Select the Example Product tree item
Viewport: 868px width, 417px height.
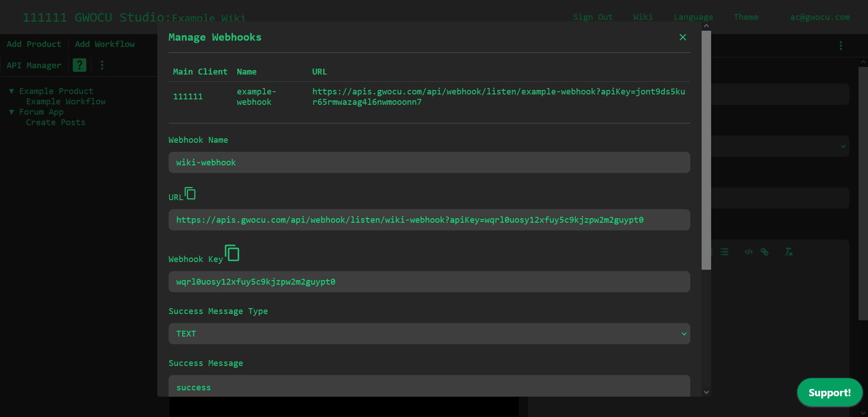point(56,91)
